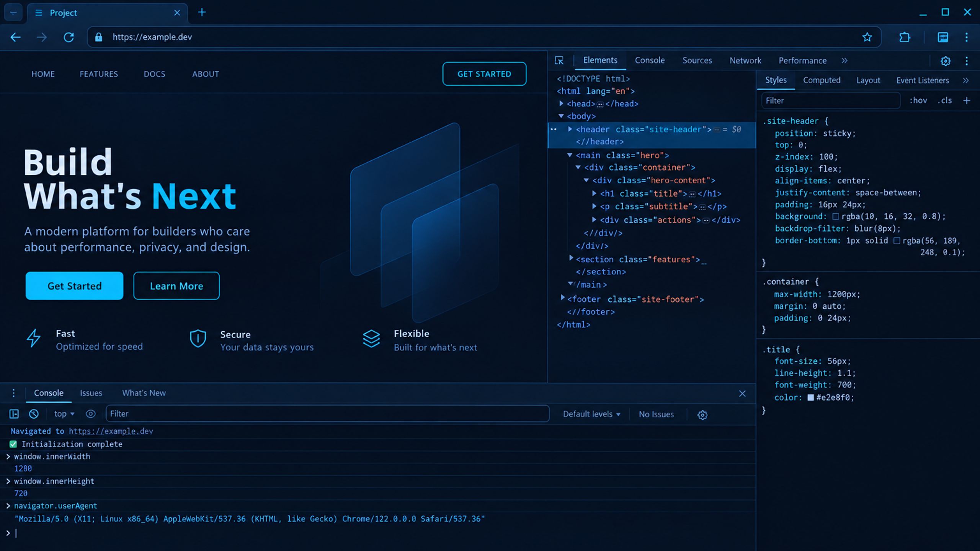Bookmark page with the star icon
980x551 pixels.
pos(867,37)
